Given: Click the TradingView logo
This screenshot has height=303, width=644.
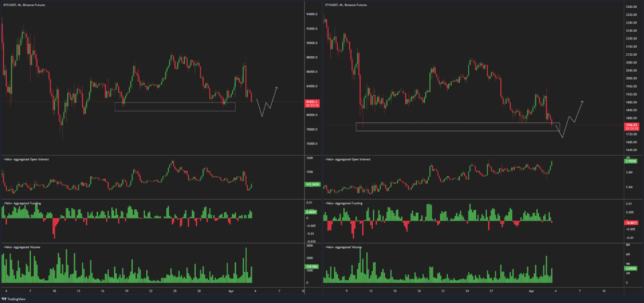Looking at the screenshot, I should tap(15, 298).
